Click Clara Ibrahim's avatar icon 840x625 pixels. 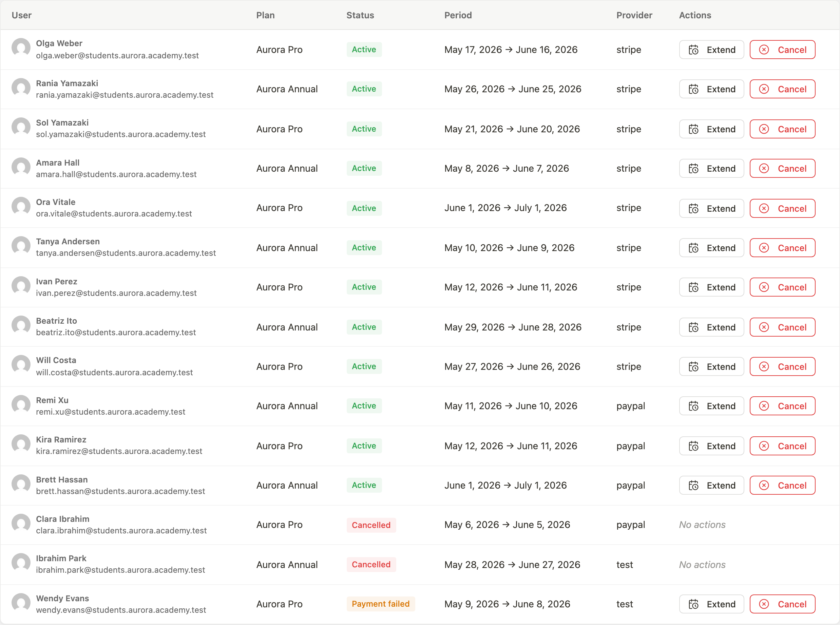21,523
